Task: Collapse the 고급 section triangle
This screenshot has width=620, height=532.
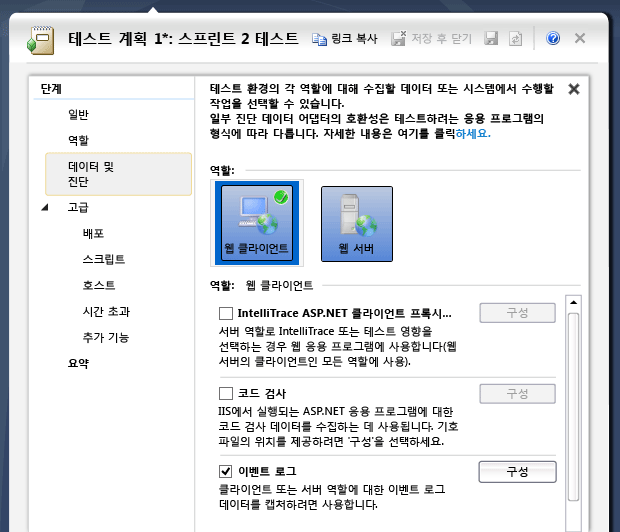Action: (45, 207)
